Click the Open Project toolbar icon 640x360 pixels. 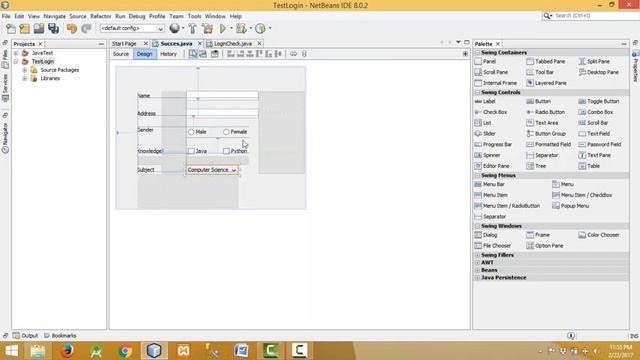(39, 29)
